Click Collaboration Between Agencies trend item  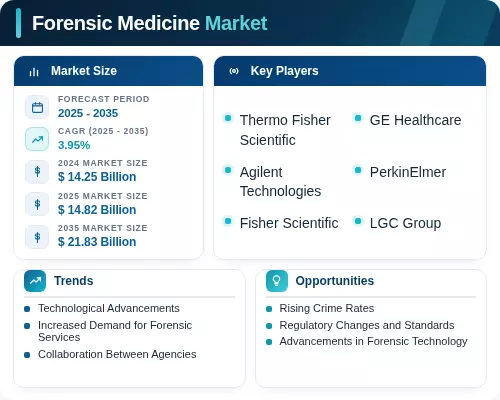[x=117, y=354]
